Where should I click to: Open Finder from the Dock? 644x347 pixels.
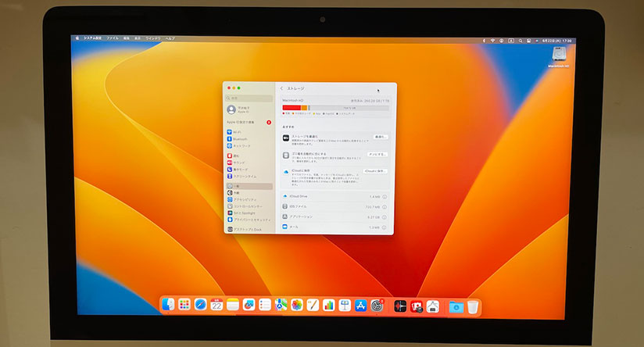click(168, 305)
